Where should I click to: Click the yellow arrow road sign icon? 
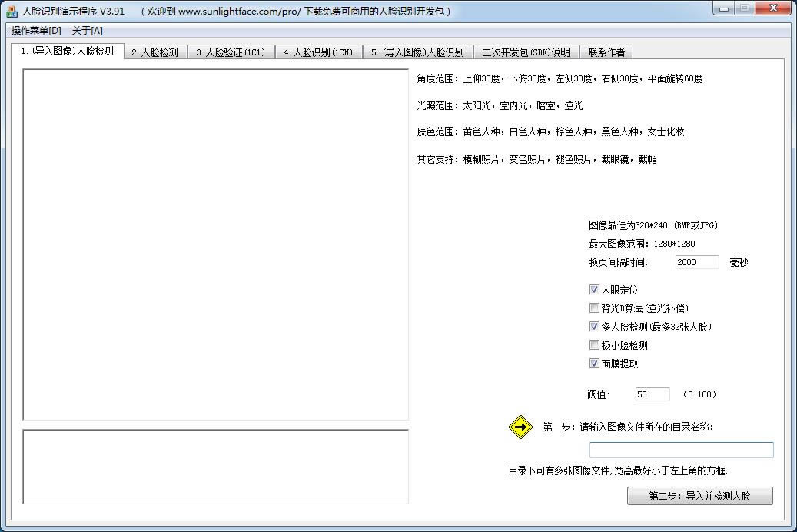(x=520, y=427)
